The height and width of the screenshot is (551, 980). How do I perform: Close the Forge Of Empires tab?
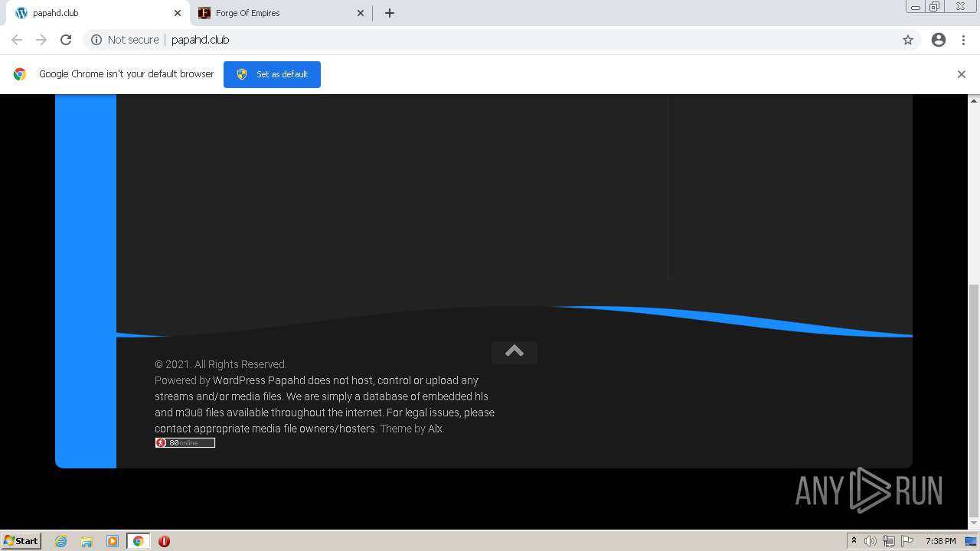click(361, 13)
